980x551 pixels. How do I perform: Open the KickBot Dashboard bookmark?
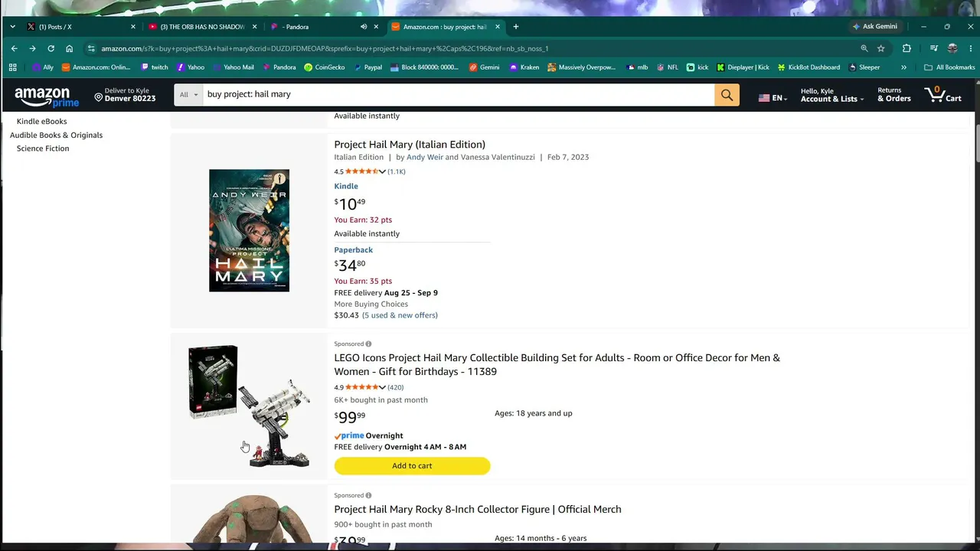pos(808,67)
